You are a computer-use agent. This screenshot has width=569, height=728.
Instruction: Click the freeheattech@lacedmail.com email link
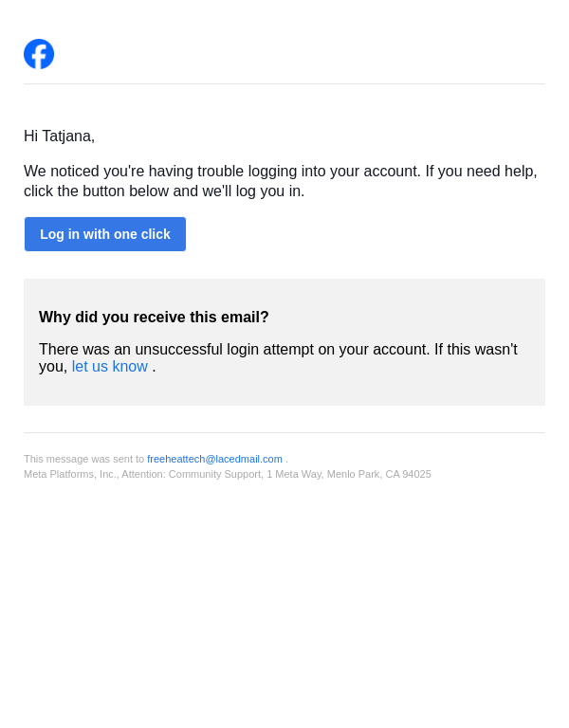click(214, 459)
